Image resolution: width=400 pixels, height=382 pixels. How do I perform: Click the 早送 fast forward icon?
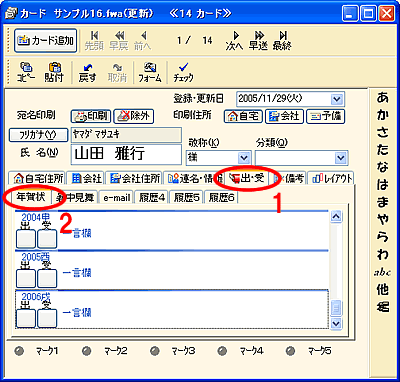[258, 41]
